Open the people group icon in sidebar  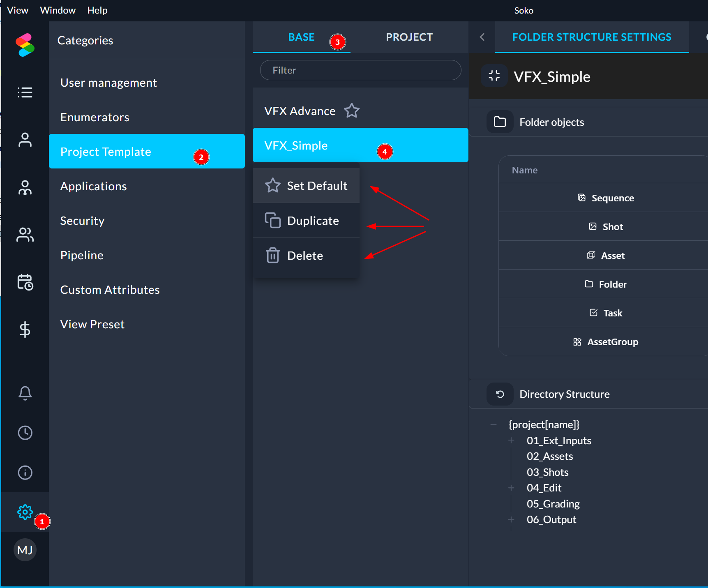coord(25,235)
